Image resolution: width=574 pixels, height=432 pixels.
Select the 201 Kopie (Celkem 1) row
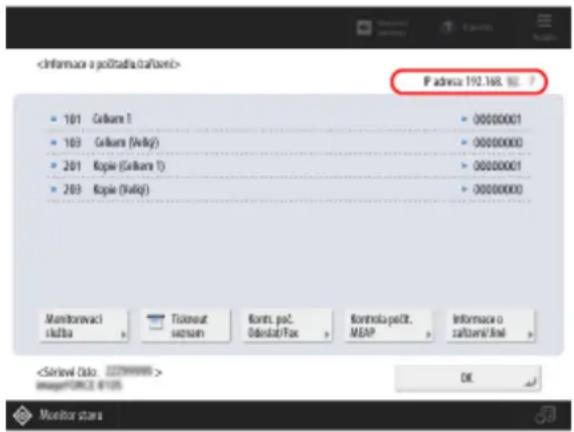pyautogui.click(x=288, y=166)
